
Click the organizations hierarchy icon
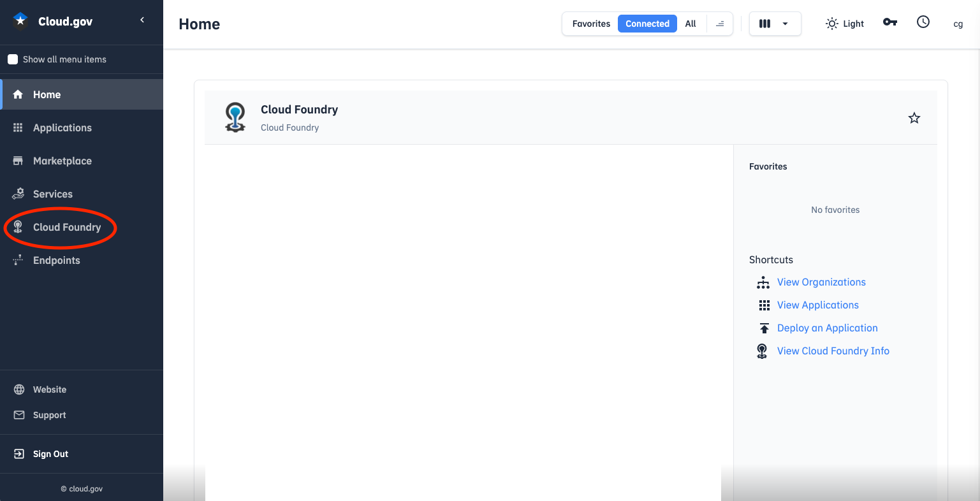coord(763,282)
